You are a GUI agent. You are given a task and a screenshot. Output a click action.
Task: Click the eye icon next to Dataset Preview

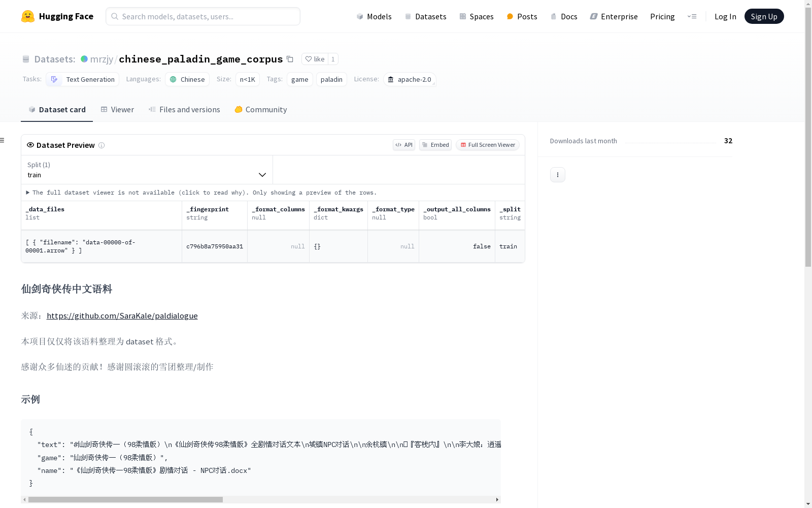[x=30, y=145]
